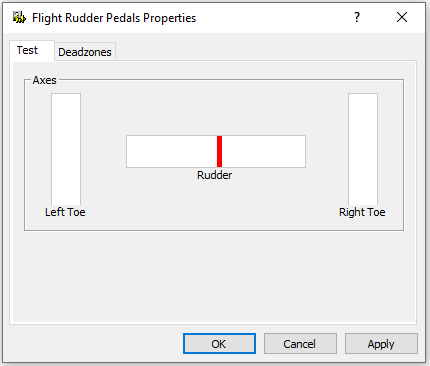The width and height of the screenshot is (430, 366).
Task: Open help via the question mark icon
Action: click(357, 17)
